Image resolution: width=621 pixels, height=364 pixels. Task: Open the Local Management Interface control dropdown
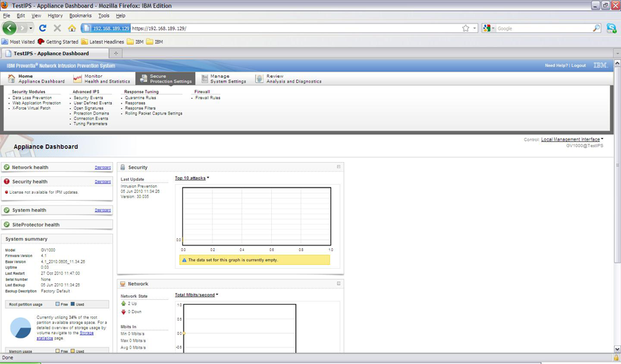pyautogui.click(x=572, y=139)
